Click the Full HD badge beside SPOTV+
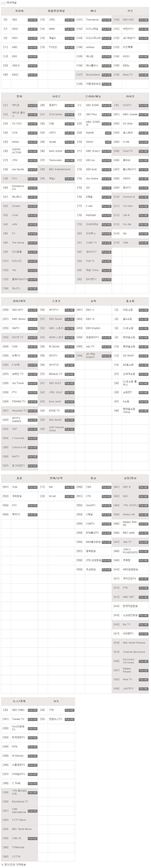 [x=70, y=310]
